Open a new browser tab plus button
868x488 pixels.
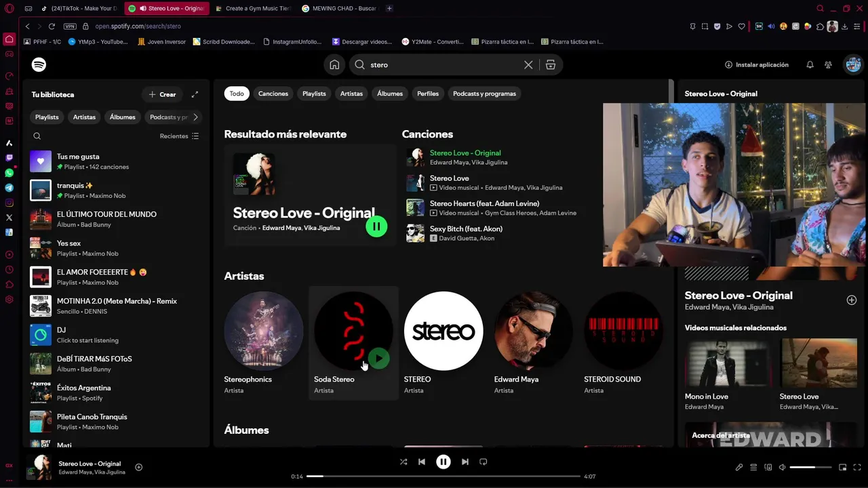coord(389,9)
